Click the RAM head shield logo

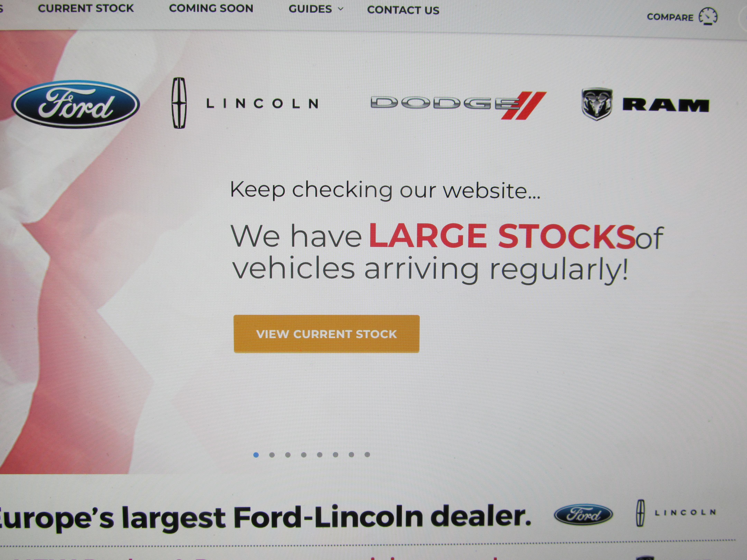(597, 104)
